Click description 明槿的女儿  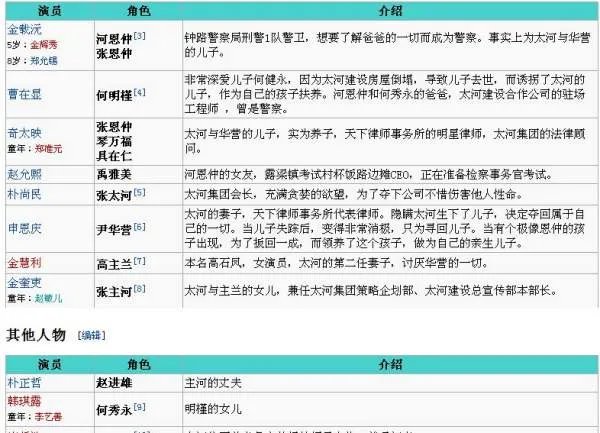tap(213, 409)
